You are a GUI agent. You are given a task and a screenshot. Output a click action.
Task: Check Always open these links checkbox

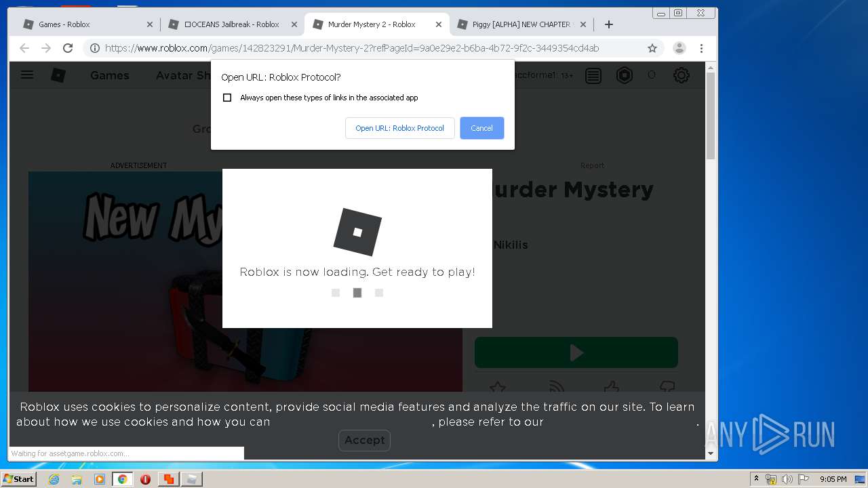(x=227, y=98)
